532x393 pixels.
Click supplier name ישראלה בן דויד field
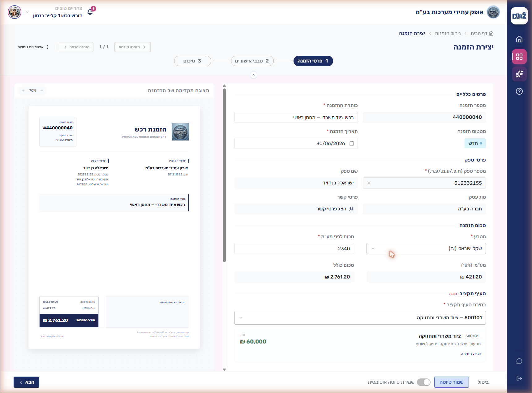[296, 183]
